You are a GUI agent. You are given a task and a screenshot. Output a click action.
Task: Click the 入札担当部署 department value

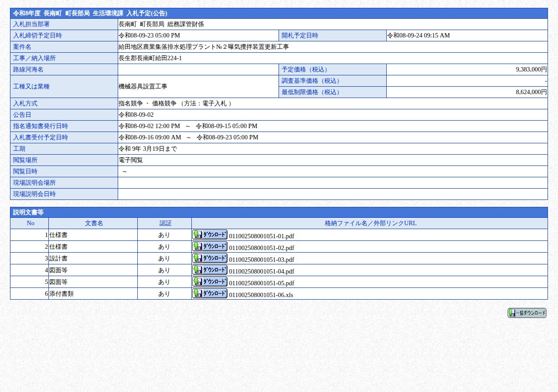(x=161, y=24)
